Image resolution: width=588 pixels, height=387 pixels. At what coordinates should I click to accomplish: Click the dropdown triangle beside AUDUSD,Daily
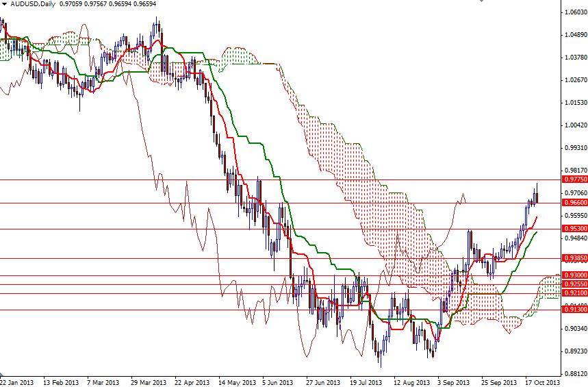4,4
